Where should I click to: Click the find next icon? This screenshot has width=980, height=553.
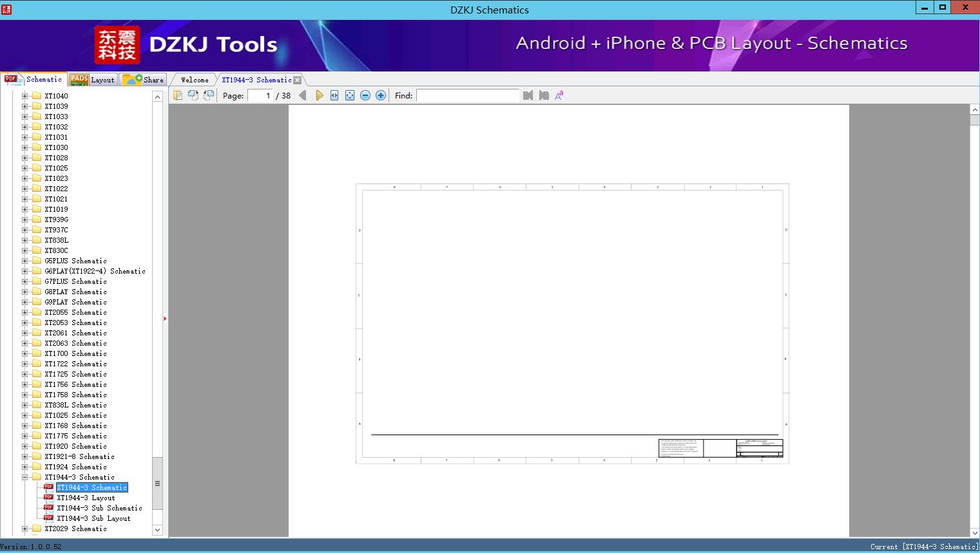click(544, 95)
